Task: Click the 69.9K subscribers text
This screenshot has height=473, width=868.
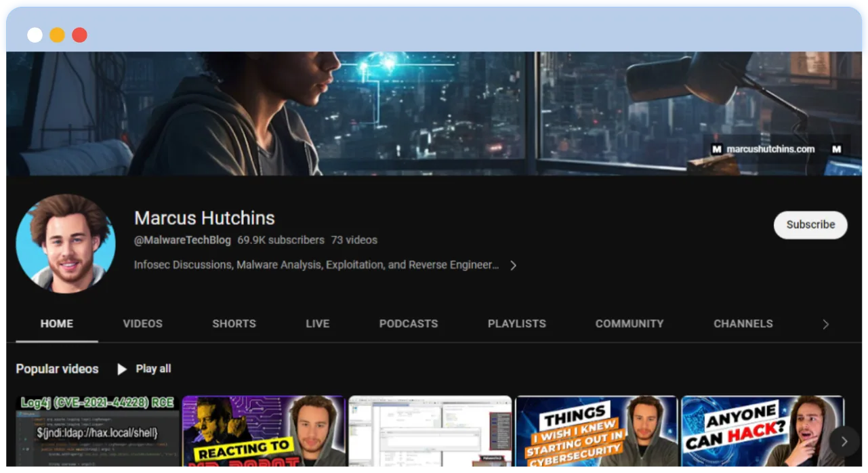Action: pos(281,240)
